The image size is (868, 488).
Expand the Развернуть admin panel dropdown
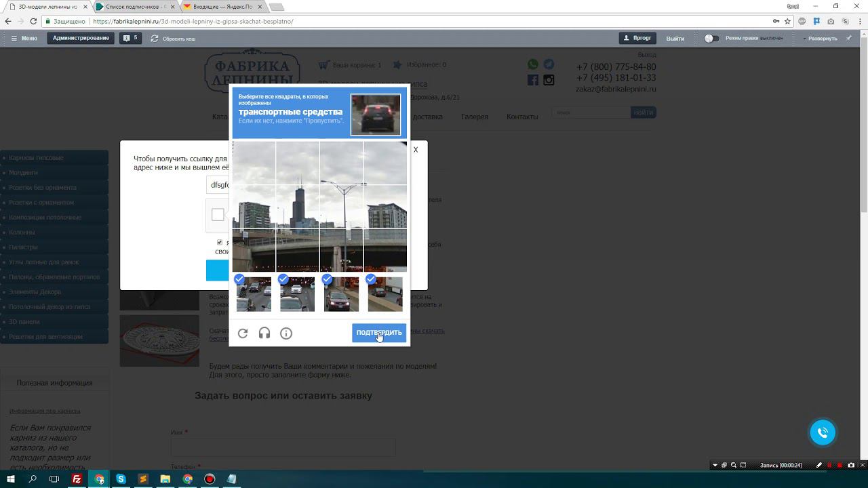821,39
